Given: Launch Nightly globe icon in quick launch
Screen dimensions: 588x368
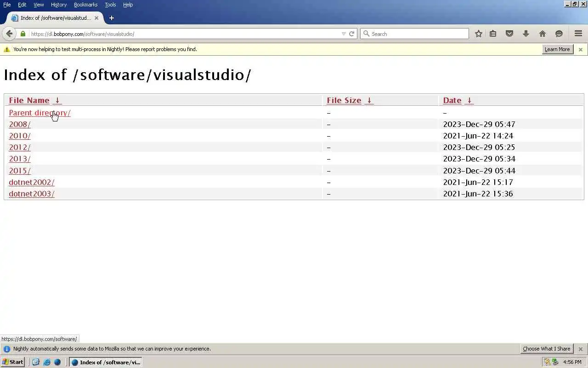Looking at the screenshot, I should point(57,362).
